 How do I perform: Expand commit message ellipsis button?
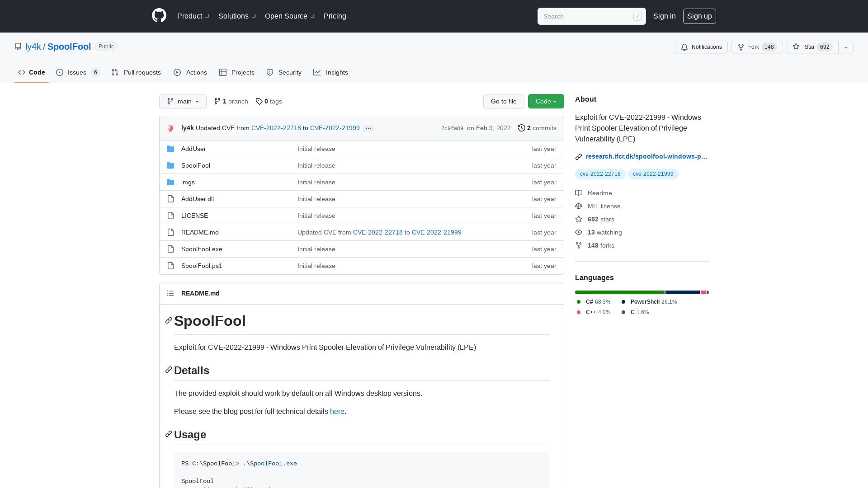[x=368, y=128]
